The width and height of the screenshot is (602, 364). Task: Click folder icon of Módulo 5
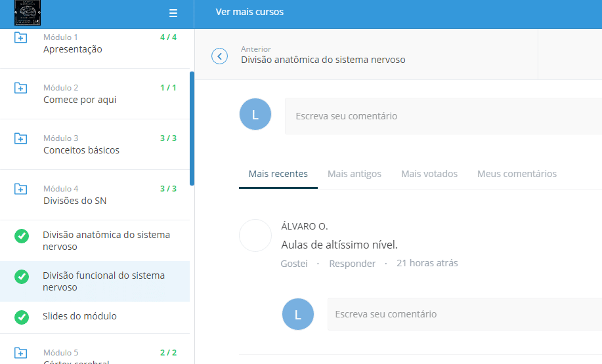[21, 353]
